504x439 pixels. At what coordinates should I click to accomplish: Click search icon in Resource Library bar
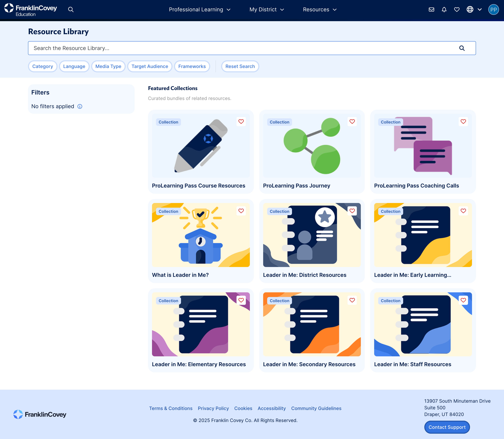[x=462, y=48]
